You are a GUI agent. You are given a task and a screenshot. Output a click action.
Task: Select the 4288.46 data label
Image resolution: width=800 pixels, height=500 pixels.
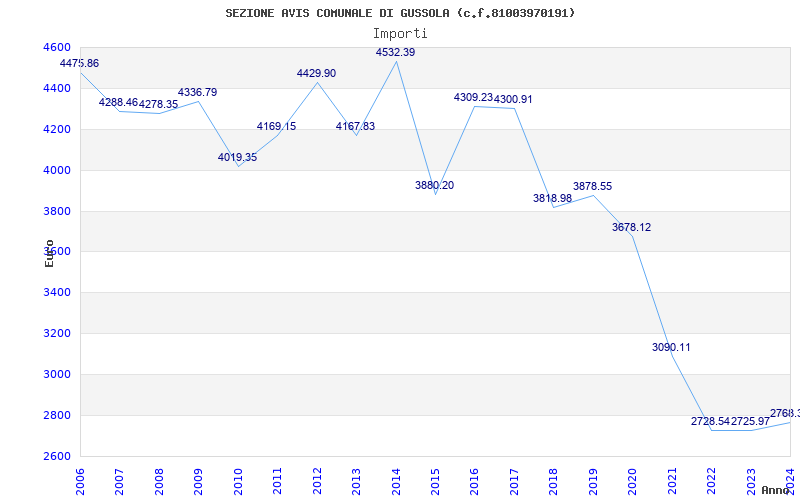point(118,103)
